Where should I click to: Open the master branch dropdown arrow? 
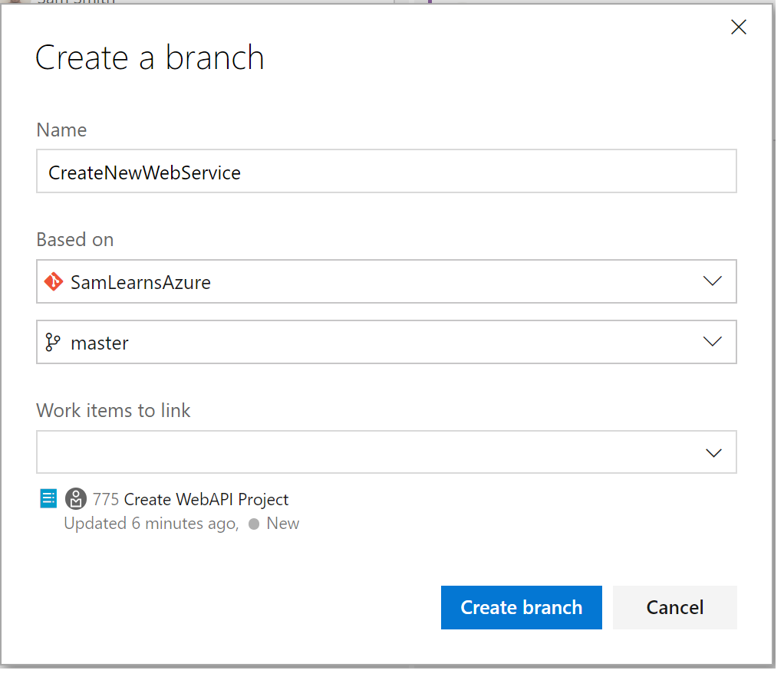point(712,342)
